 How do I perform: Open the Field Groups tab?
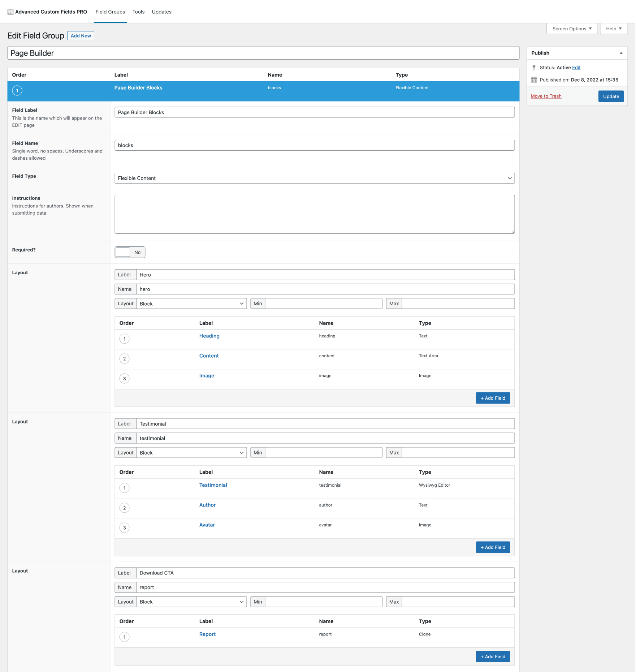[x=110, y=12]
